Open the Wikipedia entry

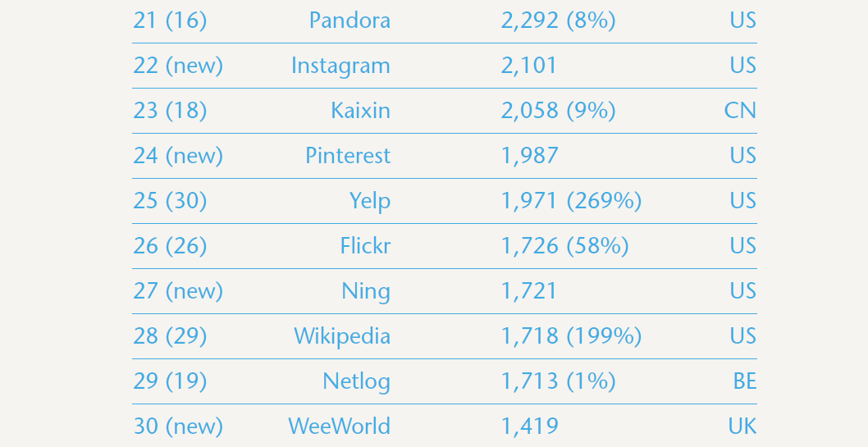pos(342,336)
